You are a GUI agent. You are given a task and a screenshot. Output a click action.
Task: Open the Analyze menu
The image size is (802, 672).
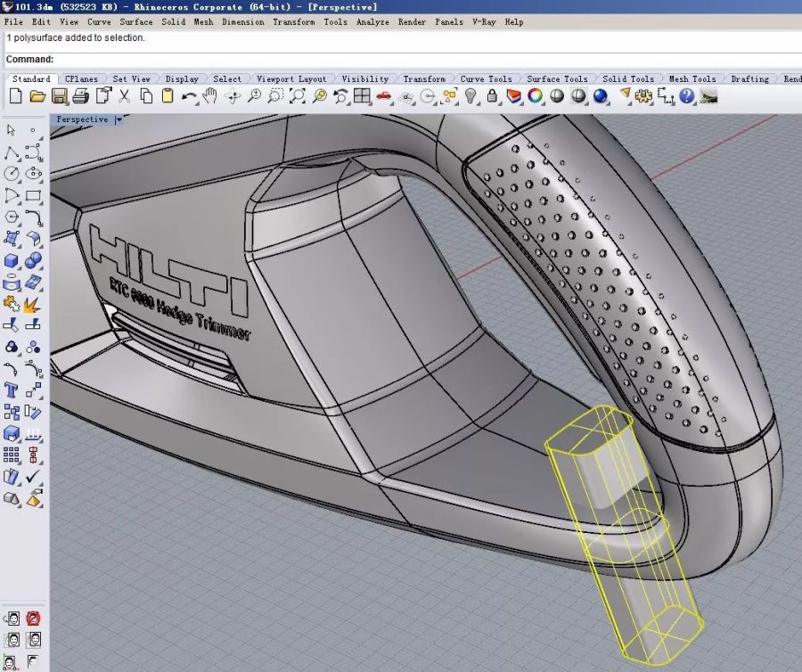point(372,21)
